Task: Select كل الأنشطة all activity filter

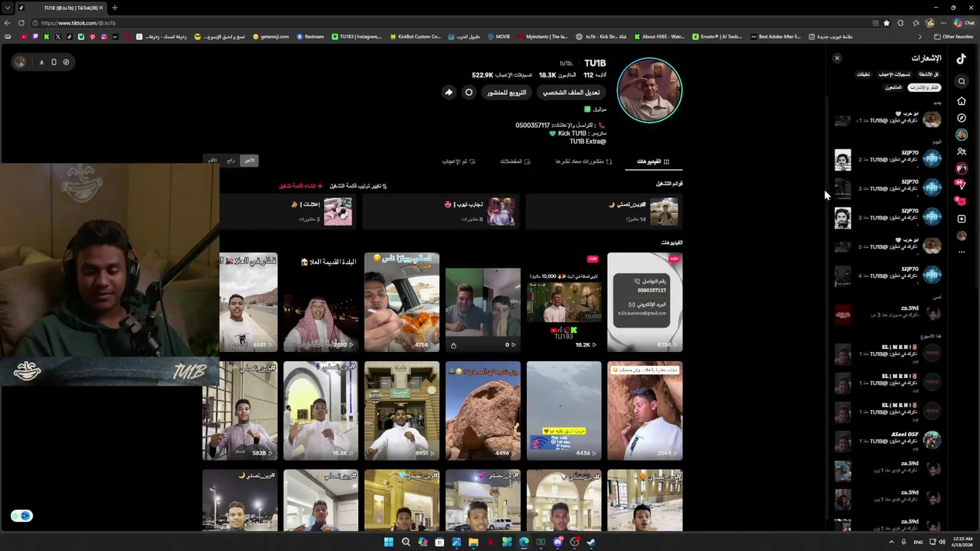Action: [929, 74]
